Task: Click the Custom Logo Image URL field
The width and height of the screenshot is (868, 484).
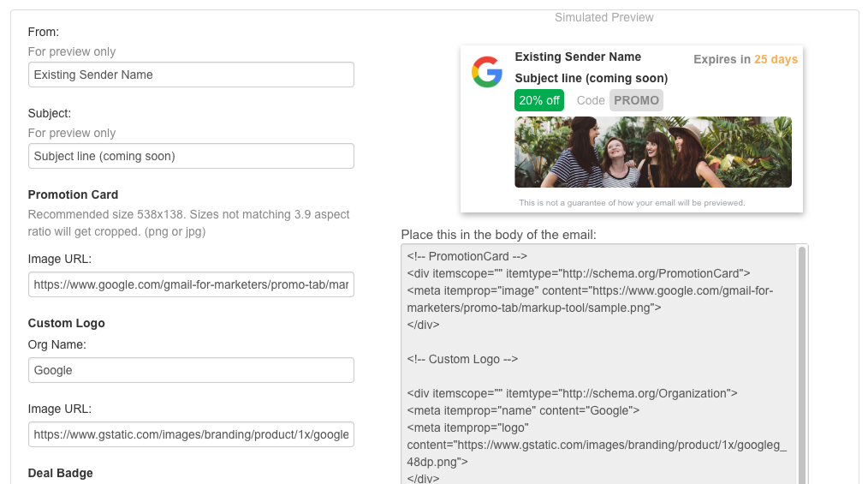Action: coord(191,434)
